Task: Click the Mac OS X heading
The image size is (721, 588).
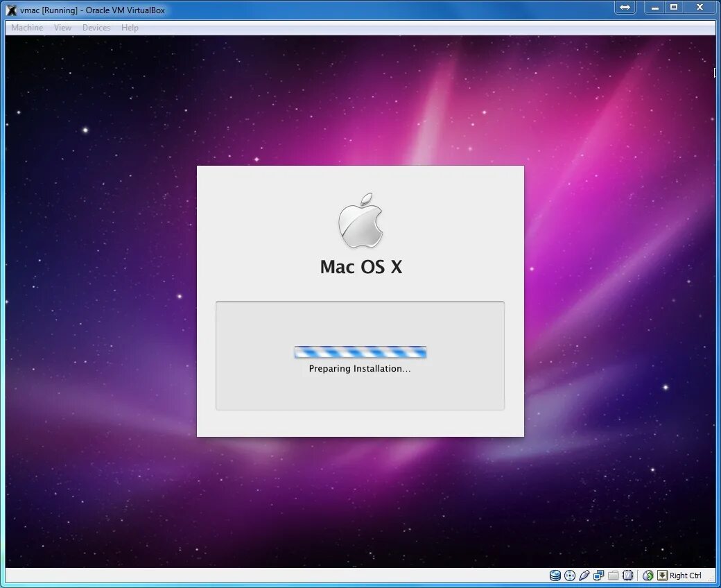Action: click(x=361, y=267)
